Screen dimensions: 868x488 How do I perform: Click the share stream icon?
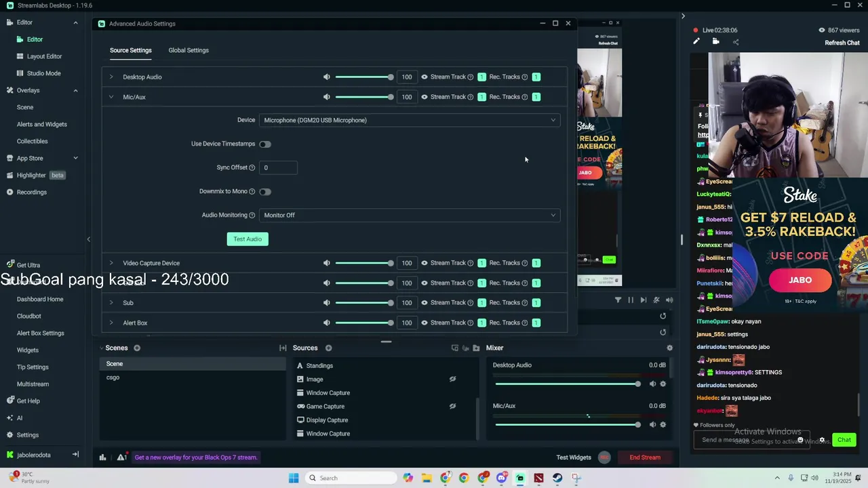[x=736, y=42]
